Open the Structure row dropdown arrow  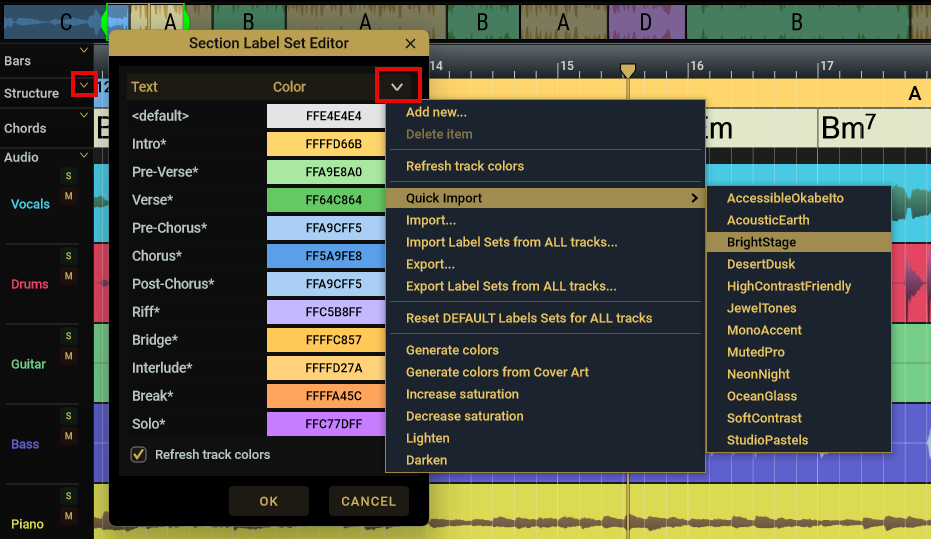click(84, 85)
